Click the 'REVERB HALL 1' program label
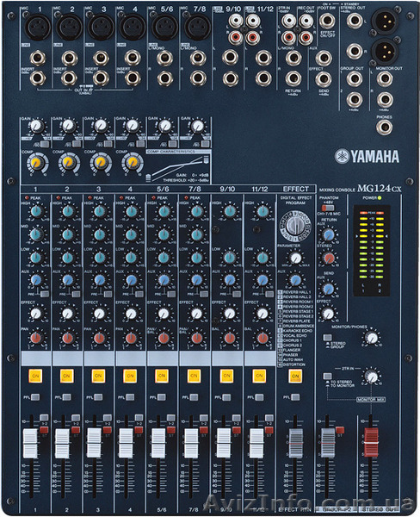The image size is (420, 517). [x=296, y=292]
